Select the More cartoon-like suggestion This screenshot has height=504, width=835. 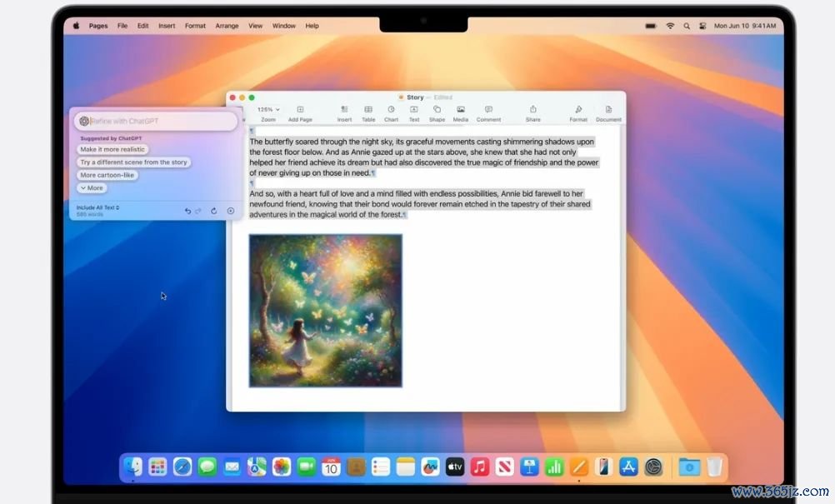(107, 175)
